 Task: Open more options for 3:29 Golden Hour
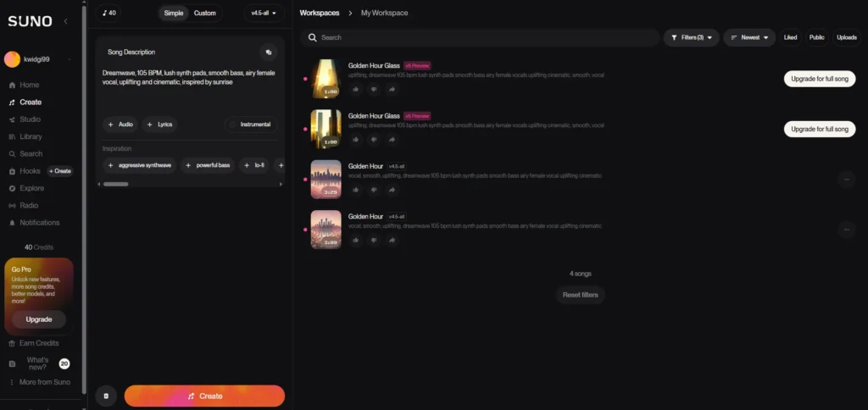point(846,180)
